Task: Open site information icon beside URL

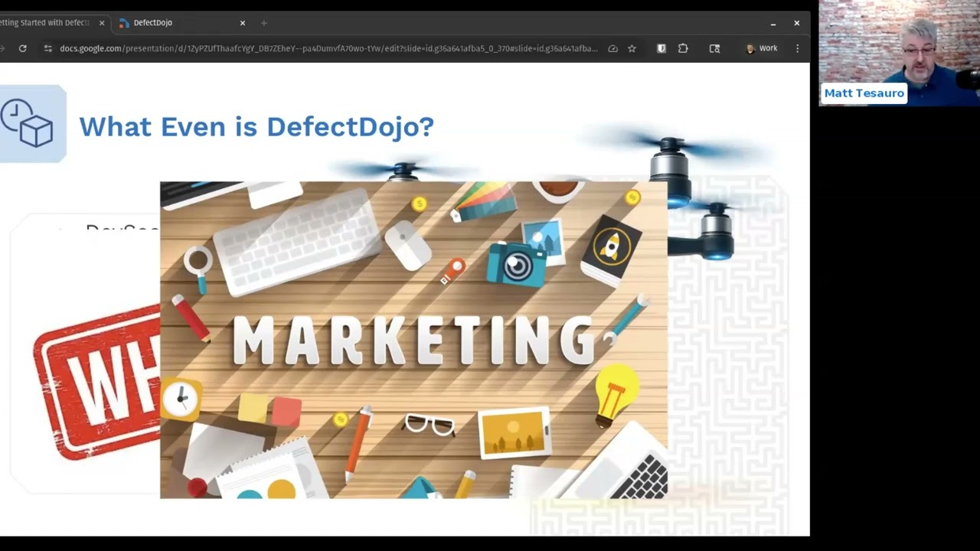Action: (47, 48)
